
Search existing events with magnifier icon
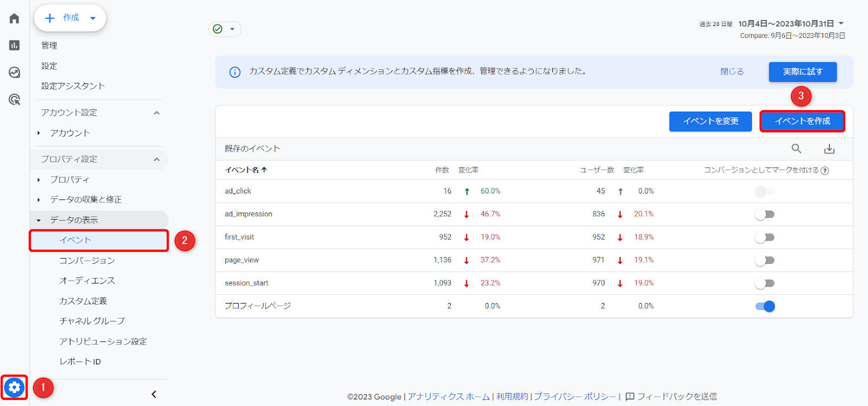[796, 149]
